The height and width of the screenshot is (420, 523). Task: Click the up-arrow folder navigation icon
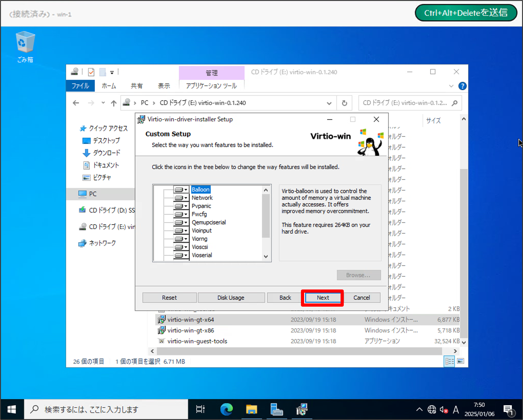click(x=113, y=103)
